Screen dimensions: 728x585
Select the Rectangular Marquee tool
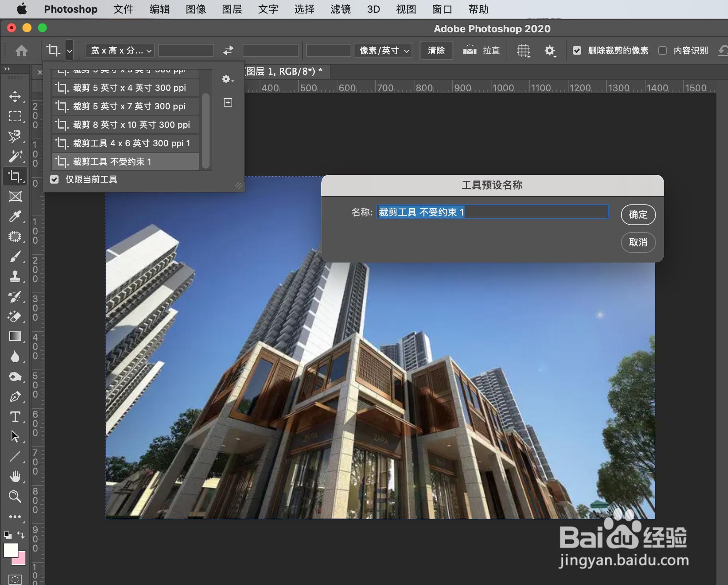(15, 116)
